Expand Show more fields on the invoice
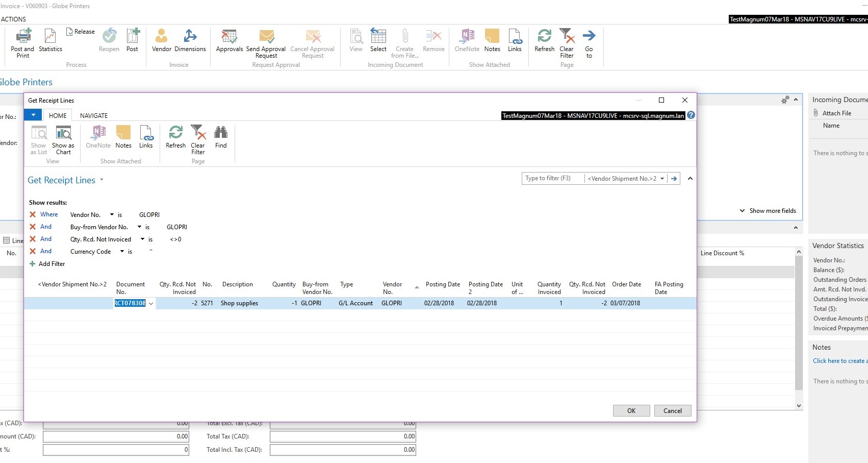The image size is (868, 463). click(x=768, y=211)
